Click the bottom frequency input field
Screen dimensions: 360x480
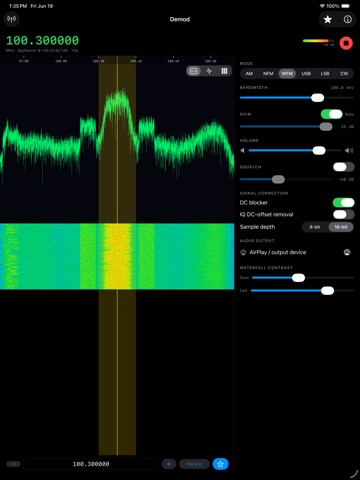pyautogui.click(x=91, y=464)
